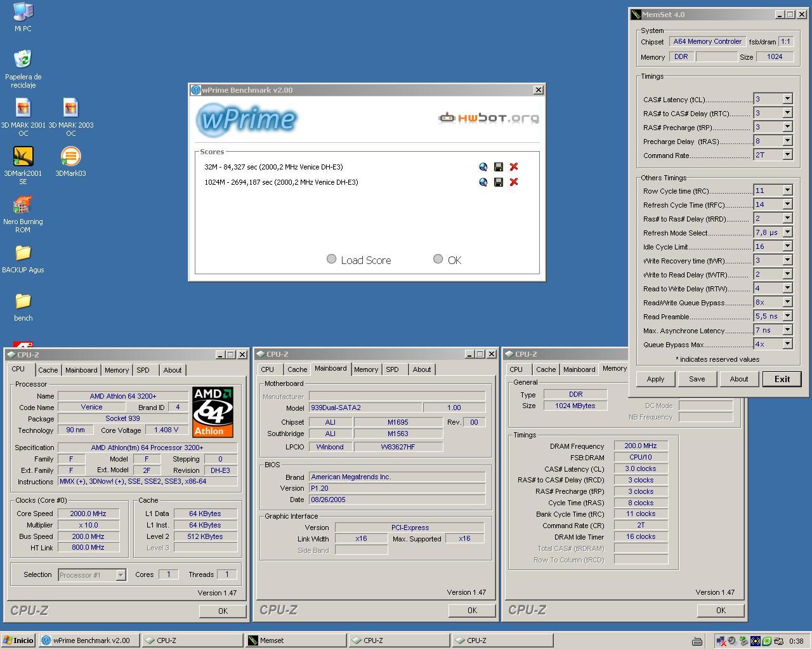Screen dimensions: 812x650
Task: Click the 1024M score entry text
Action: tap(281, 182)
